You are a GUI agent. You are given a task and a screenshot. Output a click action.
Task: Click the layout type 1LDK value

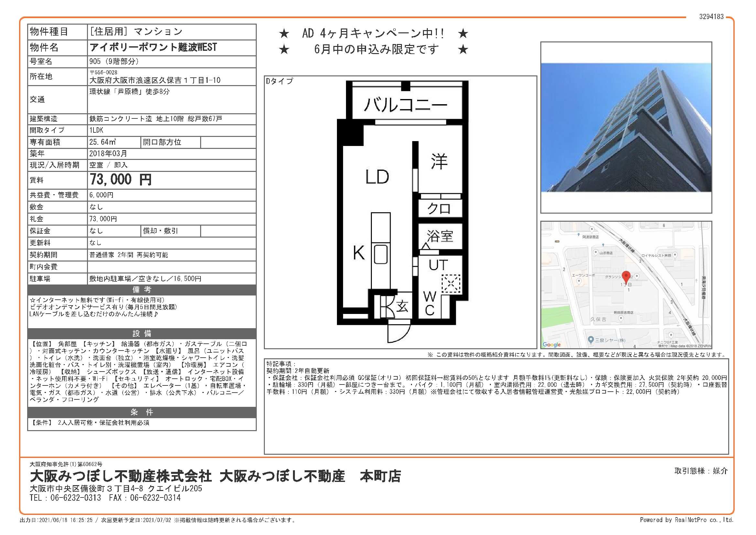pyautogui.click(x=96, y=130)
